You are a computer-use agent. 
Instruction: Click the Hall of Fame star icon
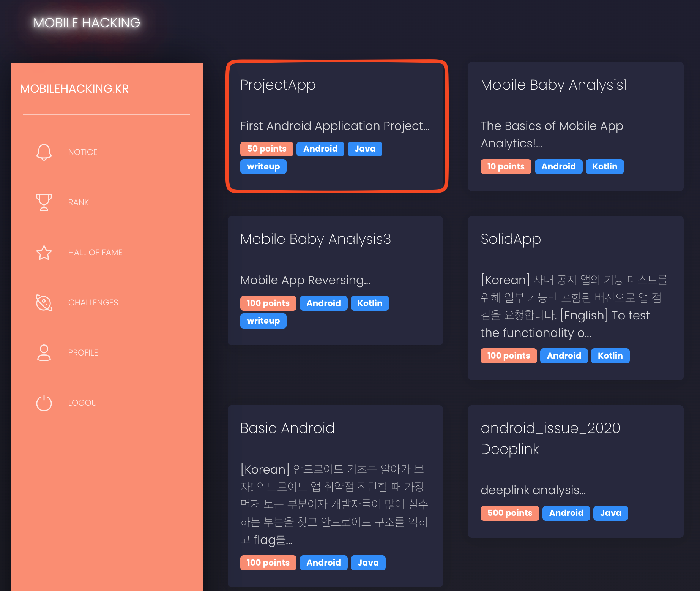(x=44, y=253)
